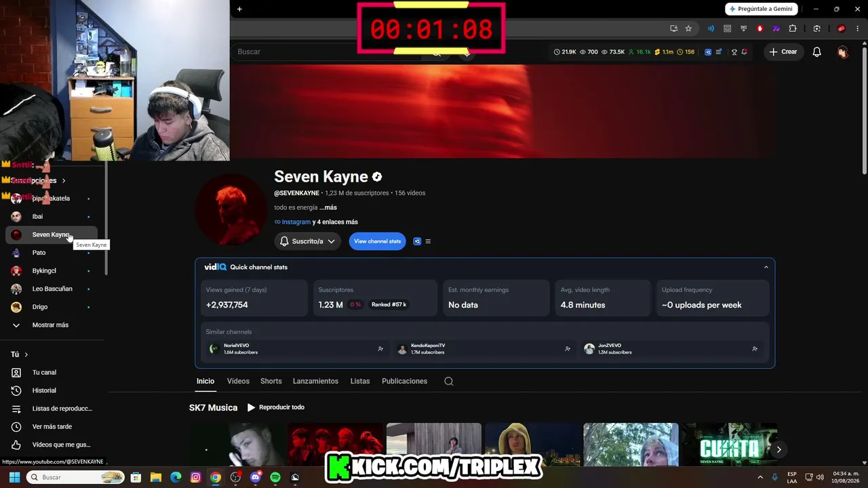Open the hamburger menu beside View channel stats
The width and height of the screenshot is (868, 488).
coord(428,241)
